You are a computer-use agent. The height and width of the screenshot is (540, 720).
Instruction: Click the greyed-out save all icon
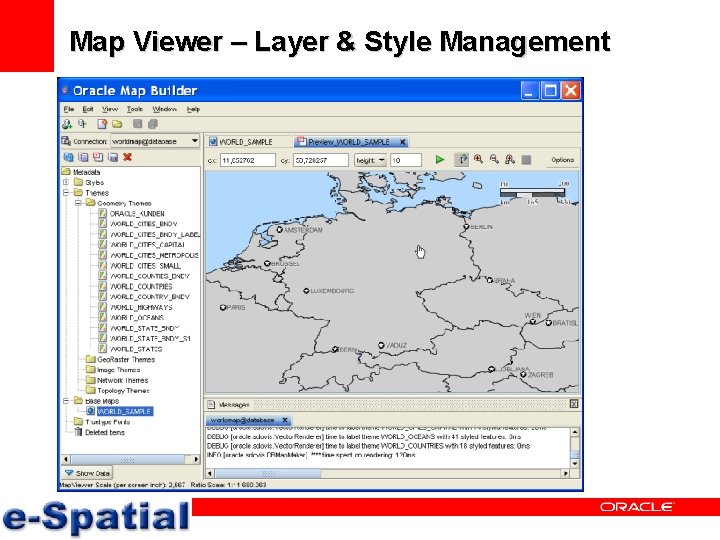tap(153, 124)
